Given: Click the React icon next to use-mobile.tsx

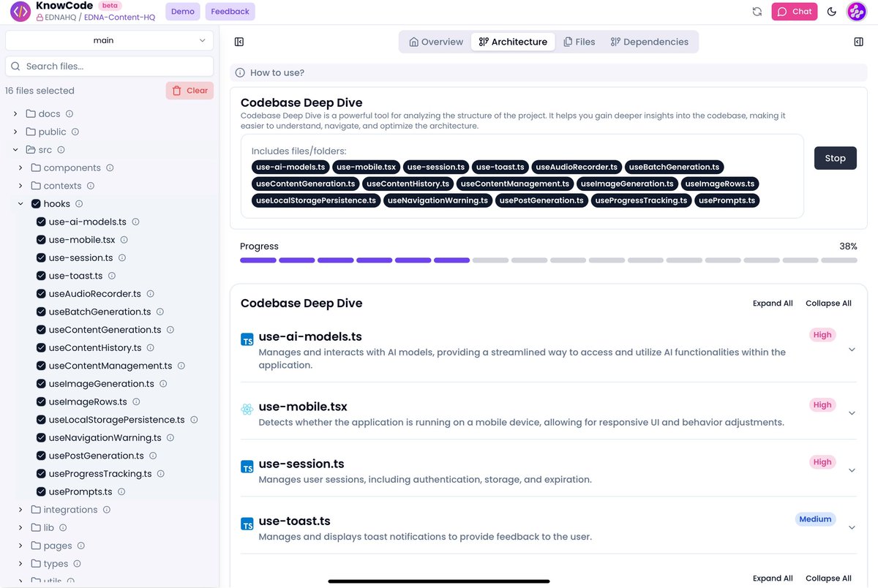Looking at the screenshot, I should pos(247,410).
